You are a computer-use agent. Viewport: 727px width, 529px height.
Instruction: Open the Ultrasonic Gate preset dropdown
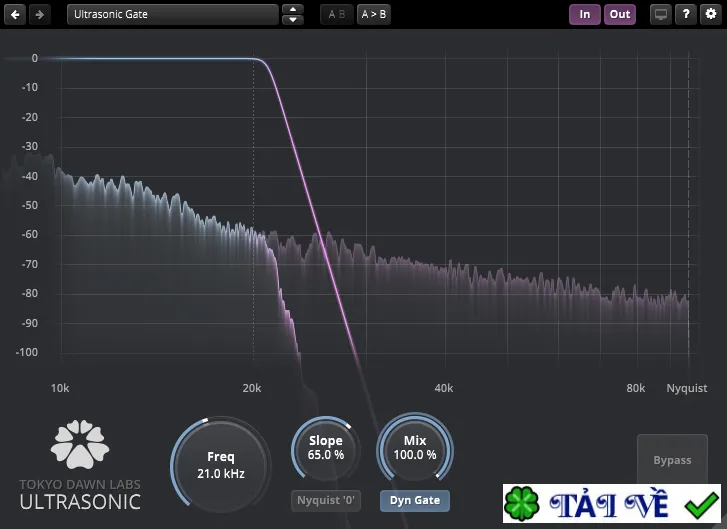[172, 14]
